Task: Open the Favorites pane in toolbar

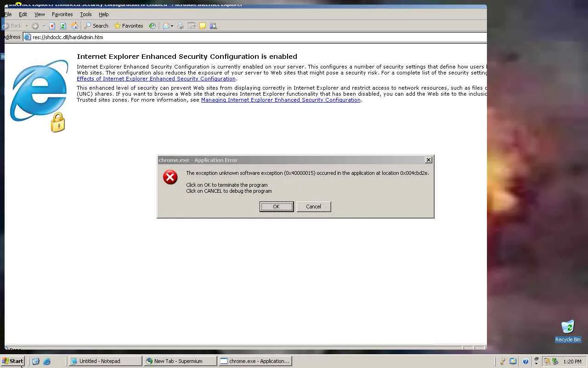Action: pos(129,26)
